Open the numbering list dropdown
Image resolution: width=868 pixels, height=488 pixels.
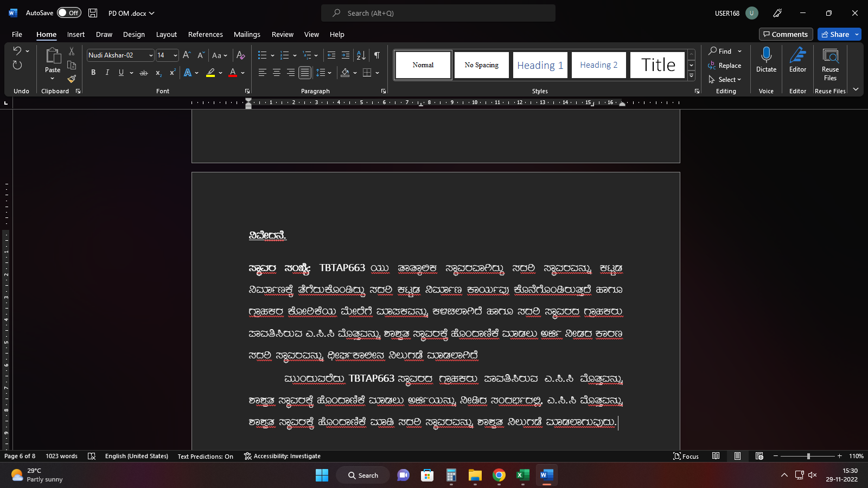[x=295, y=55]
